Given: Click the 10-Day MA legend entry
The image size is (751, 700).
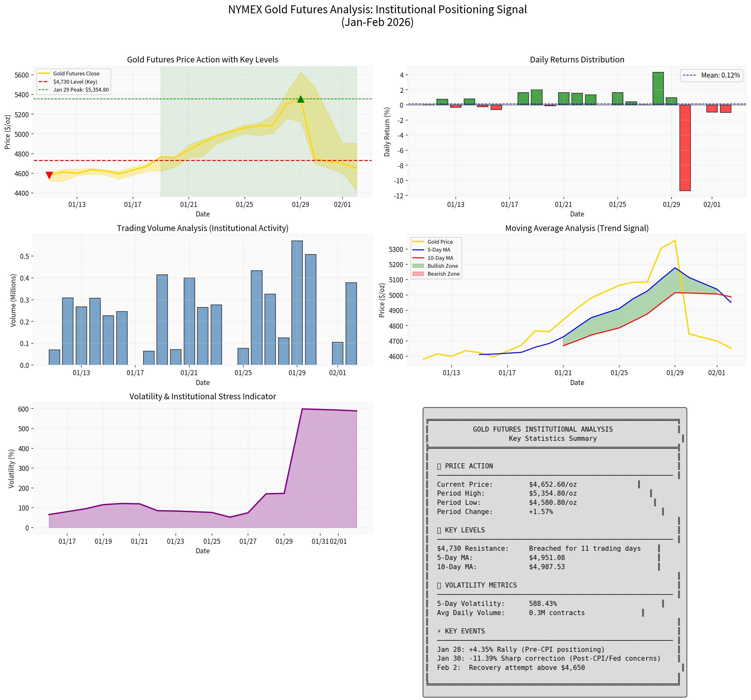Looking at the screenshot, I should pyautogui.click(x=440, y=258).
